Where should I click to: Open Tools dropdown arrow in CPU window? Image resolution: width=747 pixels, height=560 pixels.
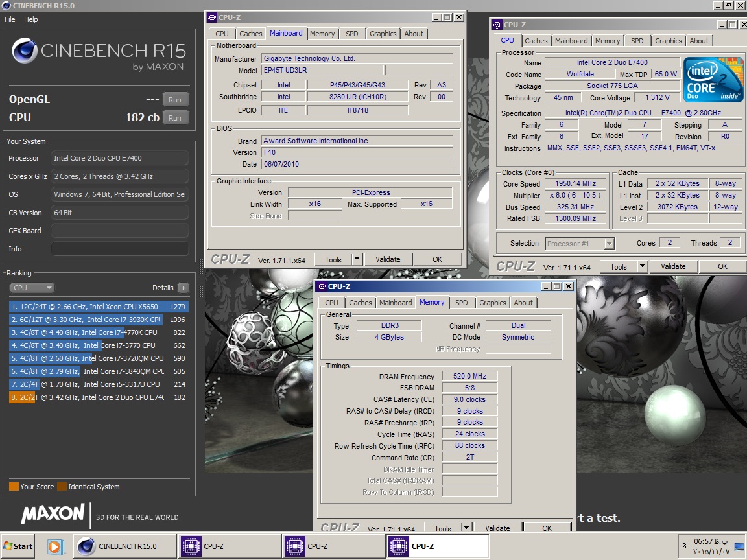click(642, 266)
